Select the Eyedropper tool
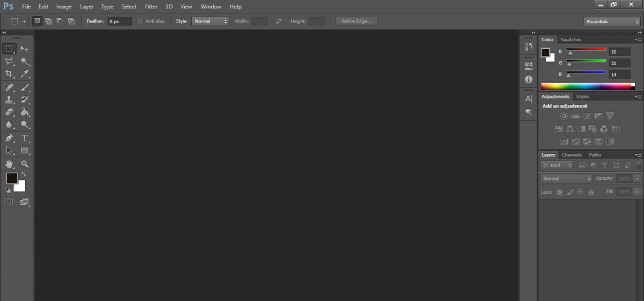The height and width of the screenshot is (301, 644). 24,73
